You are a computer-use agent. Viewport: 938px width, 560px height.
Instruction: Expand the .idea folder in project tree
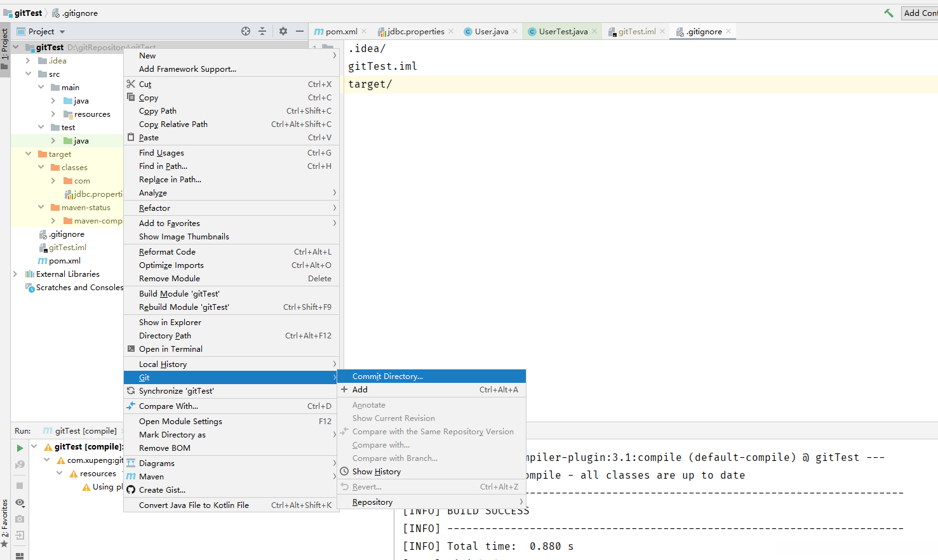click(28, 61)
